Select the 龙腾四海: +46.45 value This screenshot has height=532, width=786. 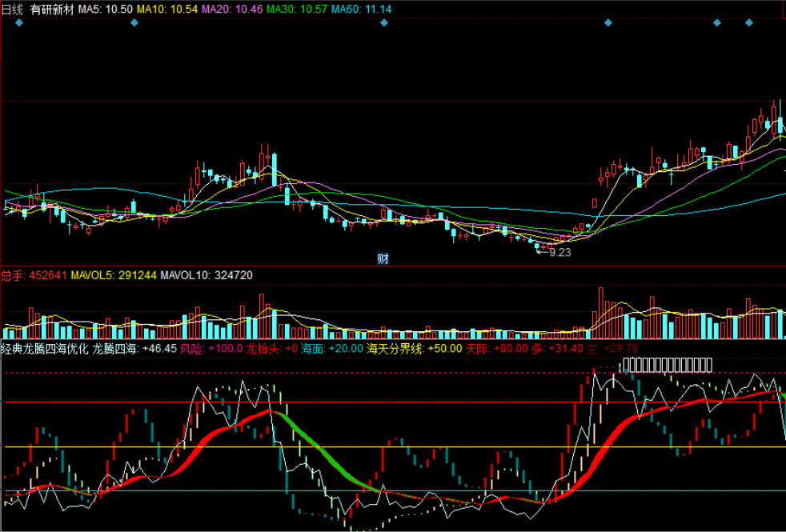click(x=134, y=349)
